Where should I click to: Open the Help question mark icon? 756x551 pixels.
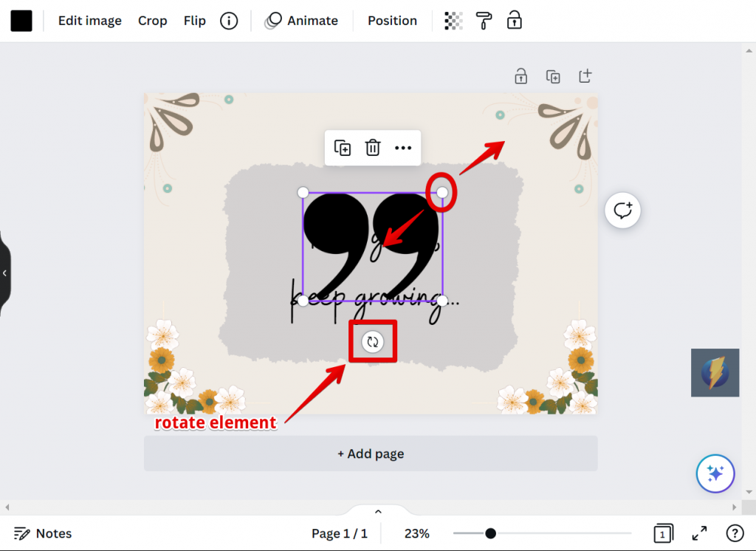pyautogui.click(x=735, y=533)
